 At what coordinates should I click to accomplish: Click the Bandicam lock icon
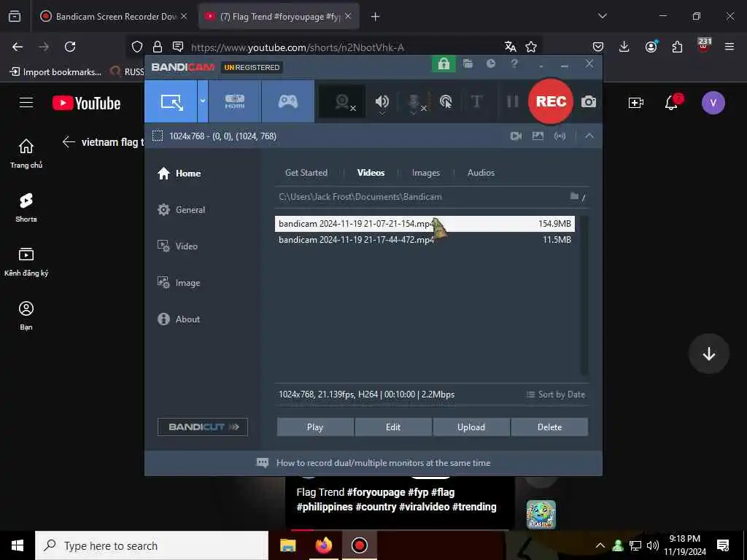444,64
